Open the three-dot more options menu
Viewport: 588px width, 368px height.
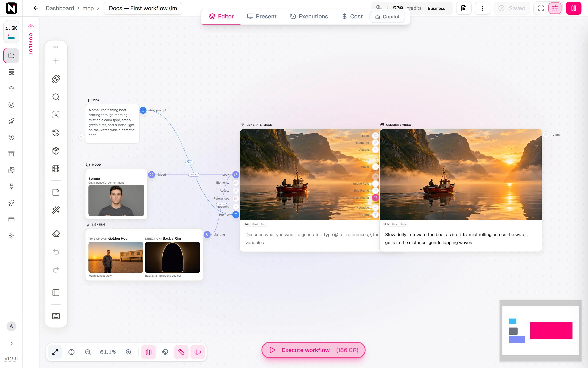[x=483, y=8]
